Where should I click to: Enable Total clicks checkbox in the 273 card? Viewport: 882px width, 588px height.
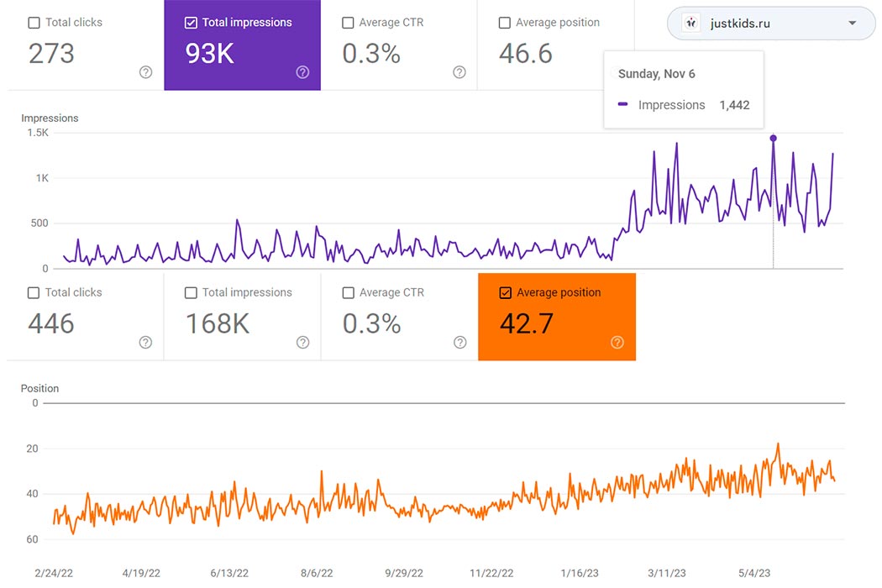[x=34, y=23]
